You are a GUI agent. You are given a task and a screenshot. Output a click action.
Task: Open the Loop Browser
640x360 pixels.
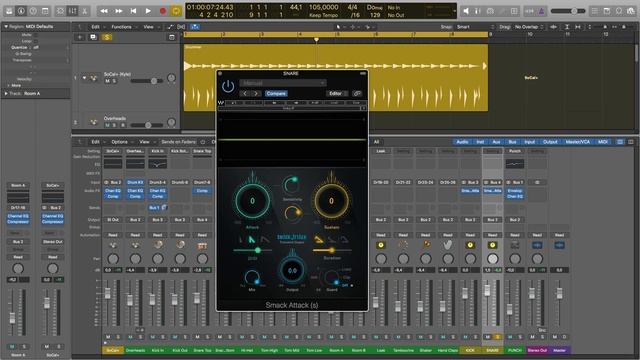click(619, 11)
